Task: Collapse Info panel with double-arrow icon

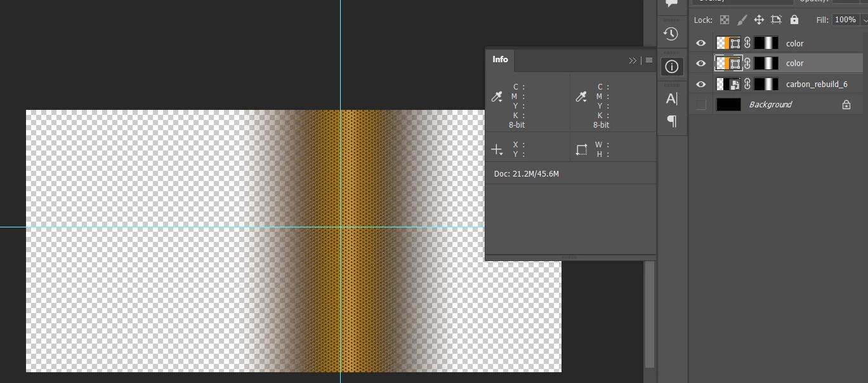Action: click(633, 60)
